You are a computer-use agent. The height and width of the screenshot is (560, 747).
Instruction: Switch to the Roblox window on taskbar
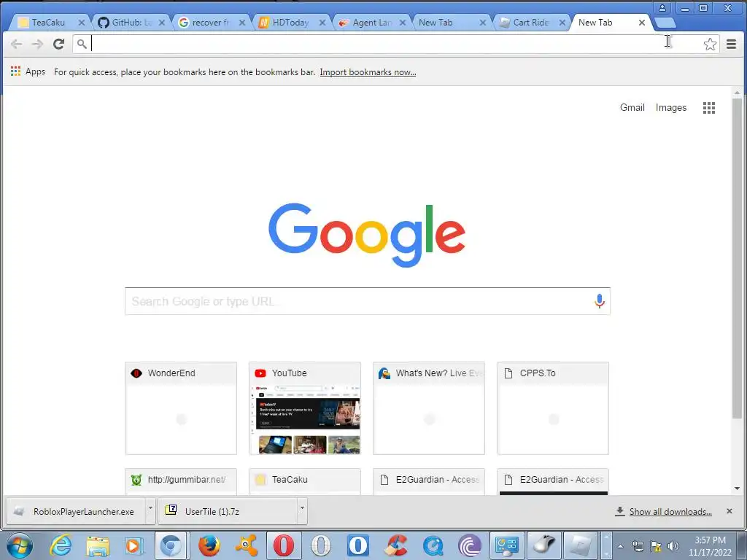pos(581,545)
